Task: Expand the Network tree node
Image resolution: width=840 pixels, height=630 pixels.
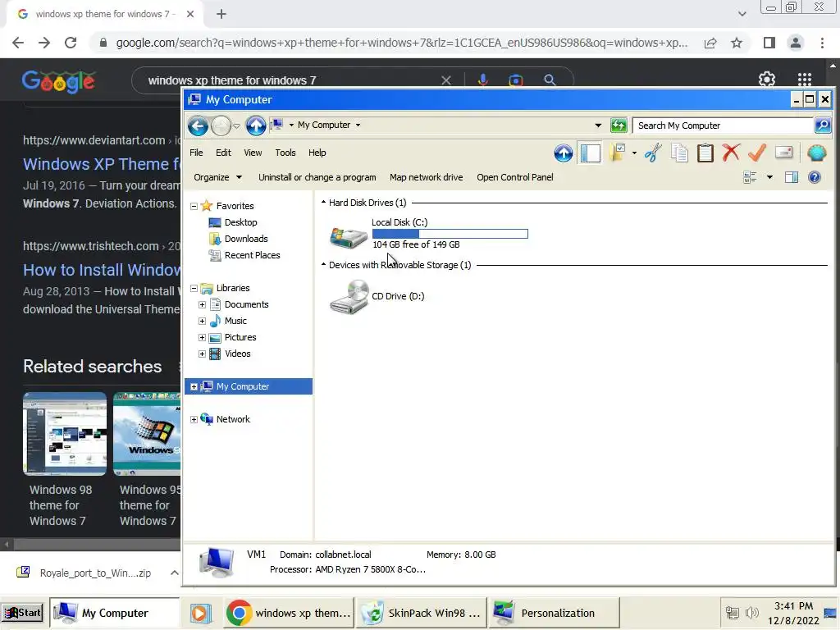Action: coord(194,419)
